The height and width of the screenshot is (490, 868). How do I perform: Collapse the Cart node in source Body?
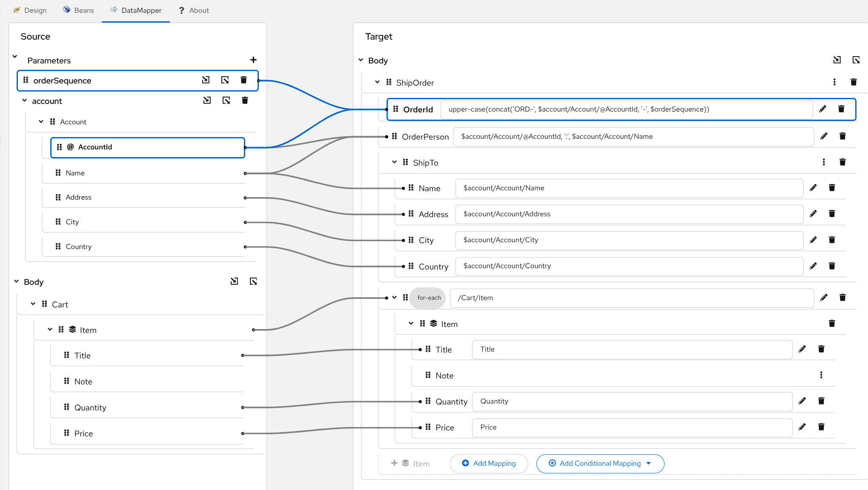pyautogui.click(x=33, y=304)
